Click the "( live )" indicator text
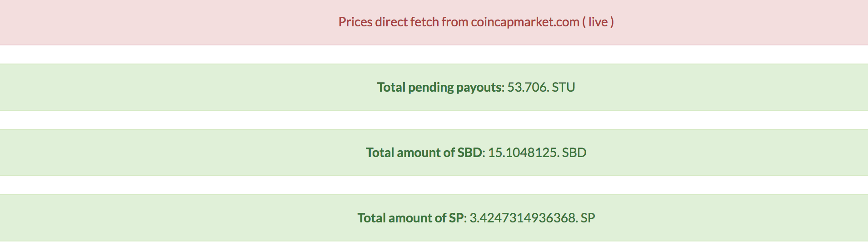Viewport: 868px width, 246px height. click(x=599, y=22)
